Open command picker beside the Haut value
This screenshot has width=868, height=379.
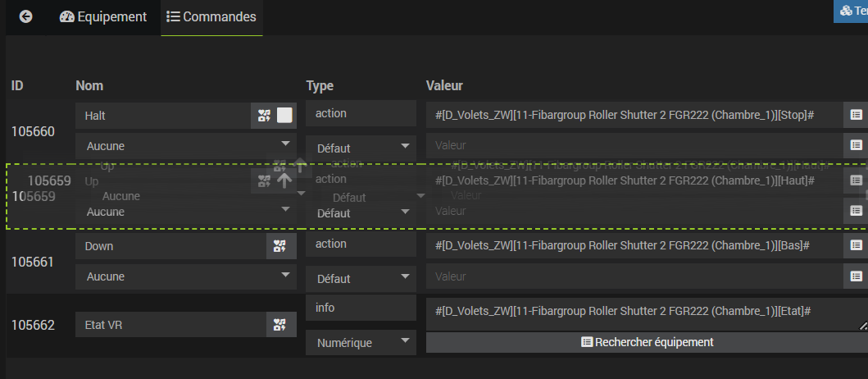[856, 180]
